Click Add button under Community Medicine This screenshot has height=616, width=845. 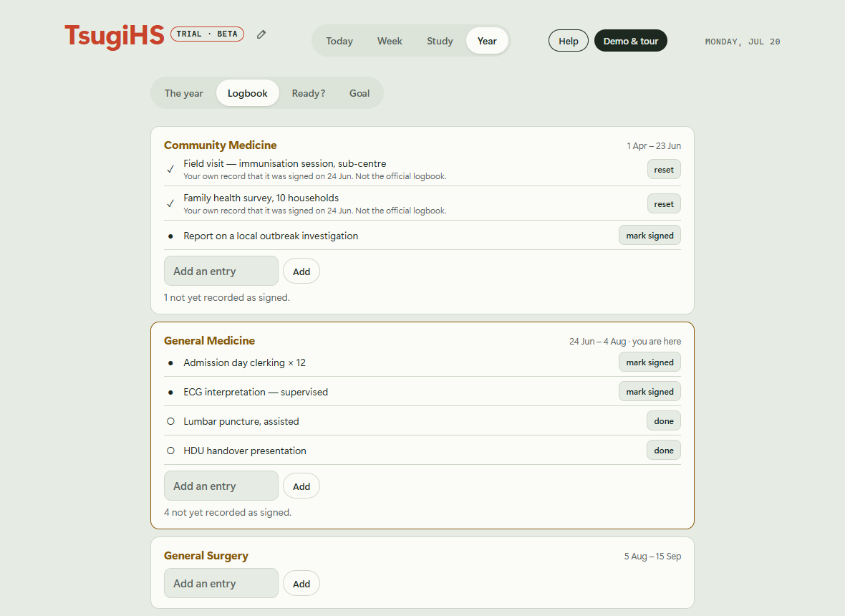click(301, 271)
